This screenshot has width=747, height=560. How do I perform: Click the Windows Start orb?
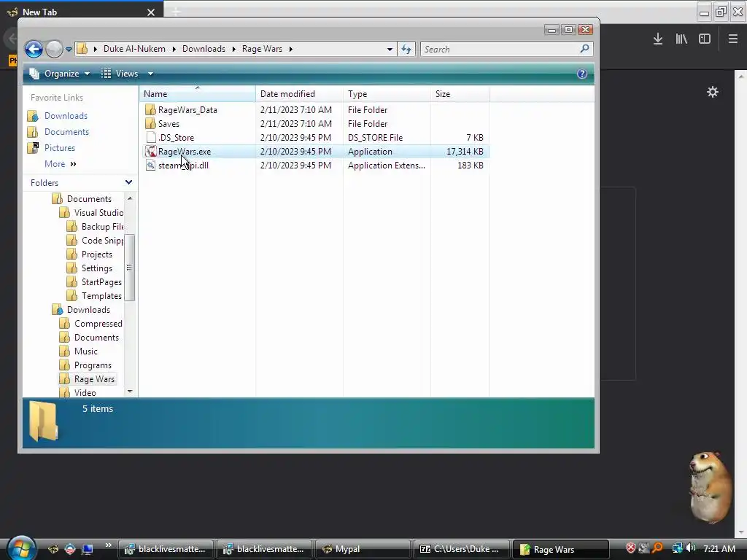tap(21, 548)
